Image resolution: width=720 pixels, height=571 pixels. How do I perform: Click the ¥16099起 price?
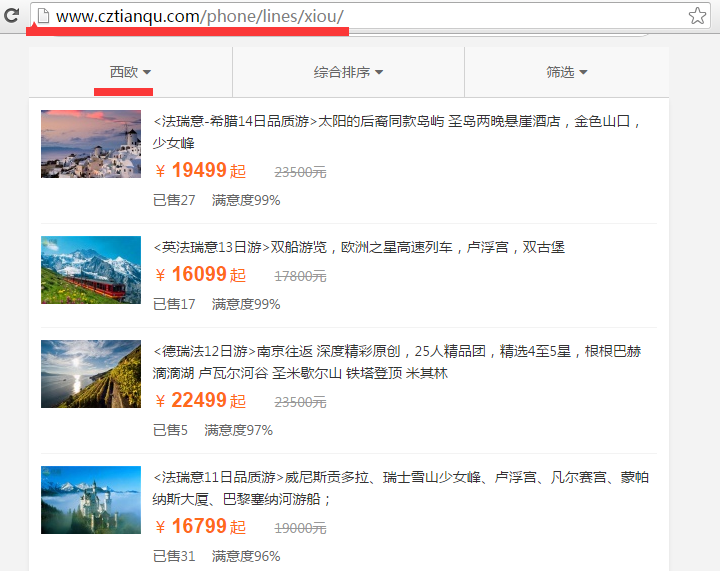pos(201,274)
